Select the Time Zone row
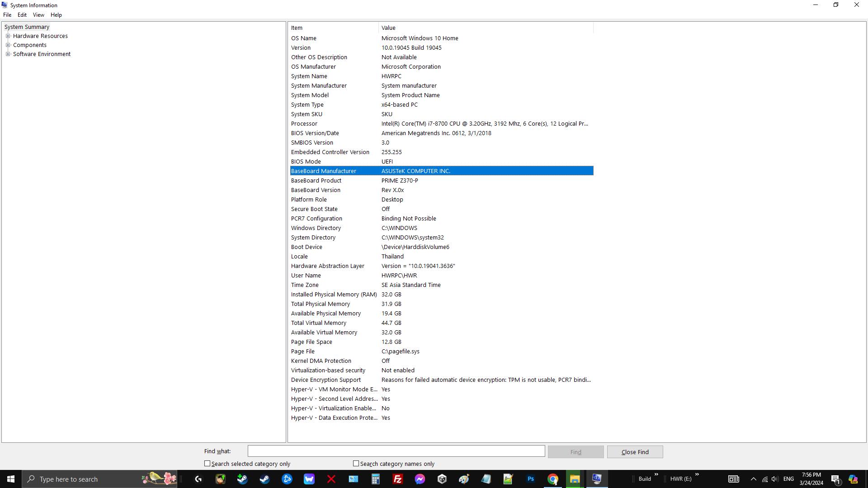Image resolution: width=868 pixels, height=488 pixels. 441,285
